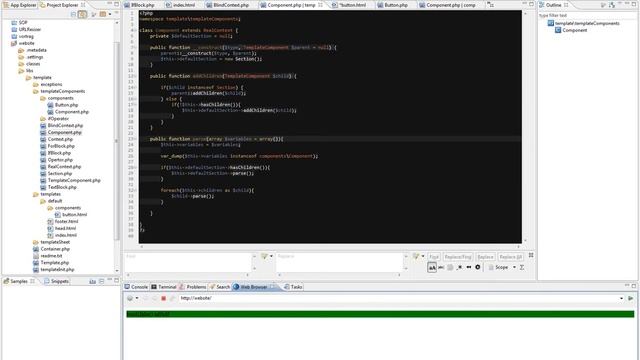Open TemplateComponent.php file
This screenshot has width=640, height=360.
point(71,180)
